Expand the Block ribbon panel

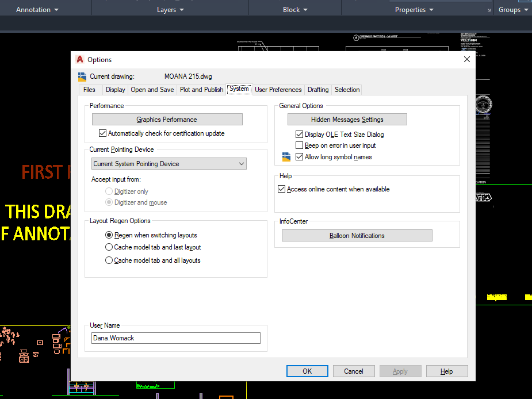pos(295,10)
